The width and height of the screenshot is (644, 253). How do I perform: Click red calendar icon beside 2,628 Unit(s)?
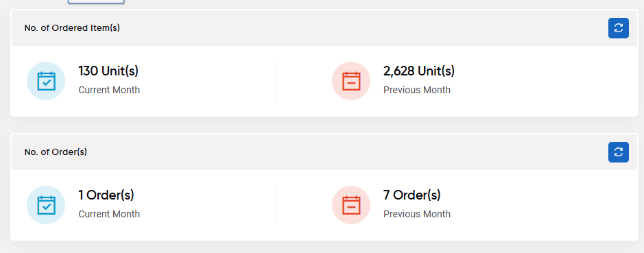coord(351,81)
